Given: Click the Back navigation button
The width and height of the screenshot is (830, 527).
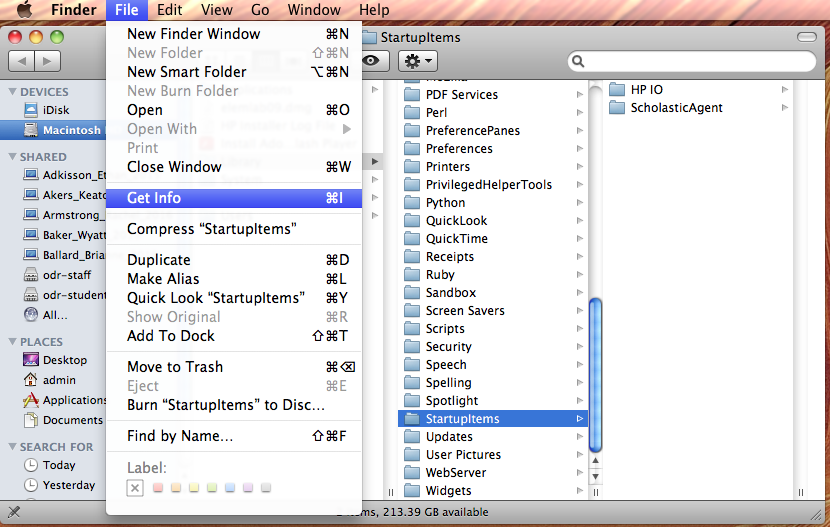Looking at the screenshot, I should click(22, 61).
